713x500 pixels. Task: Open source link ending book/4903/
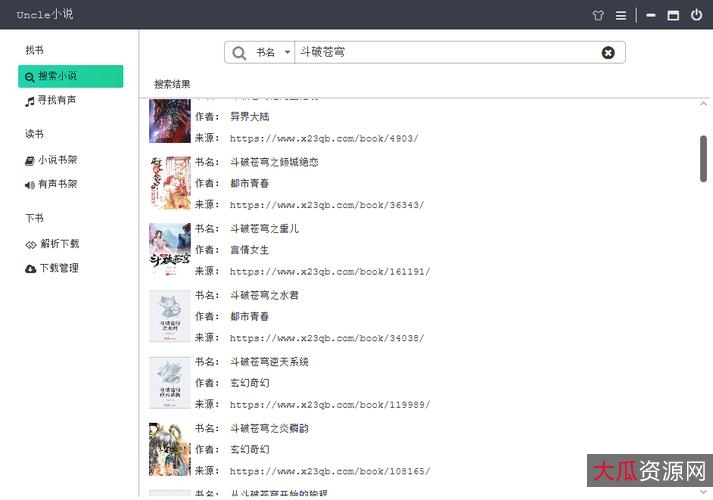coord(324,138)
